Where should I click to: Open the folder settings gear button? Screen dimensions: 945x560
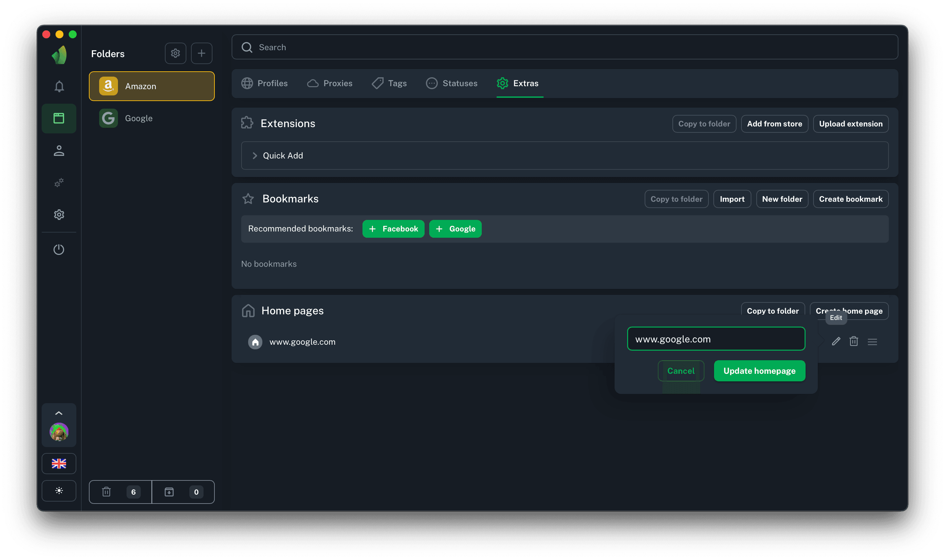click(x=175, y=53)
